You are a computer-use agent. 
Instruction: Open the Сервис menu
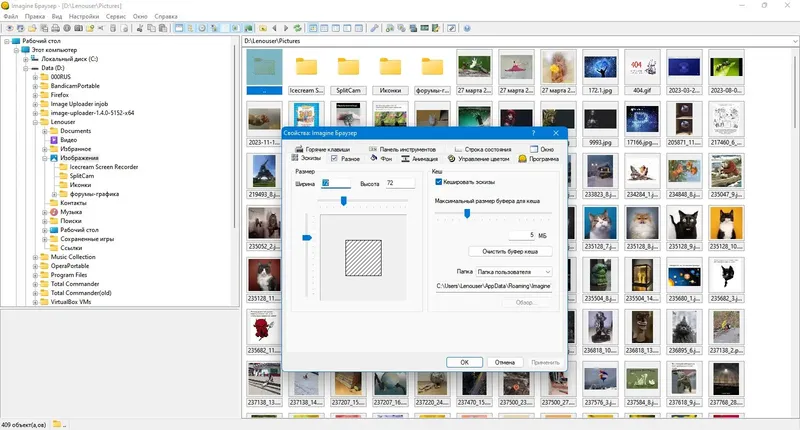(116, 16)
